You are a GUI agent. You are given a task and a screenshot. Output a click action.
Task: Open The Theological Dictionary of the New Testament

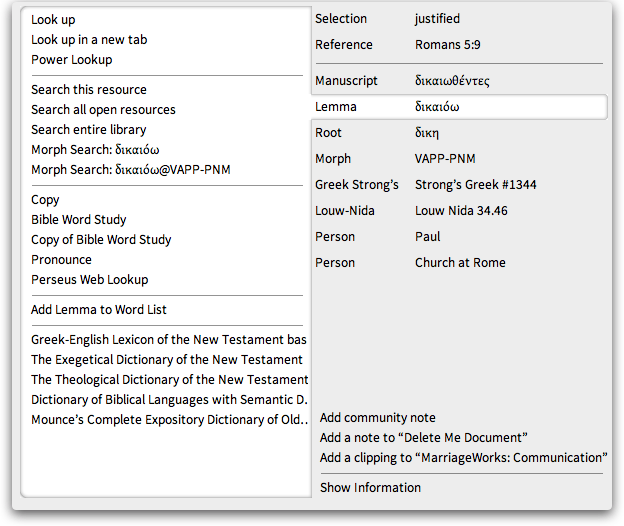170,379
